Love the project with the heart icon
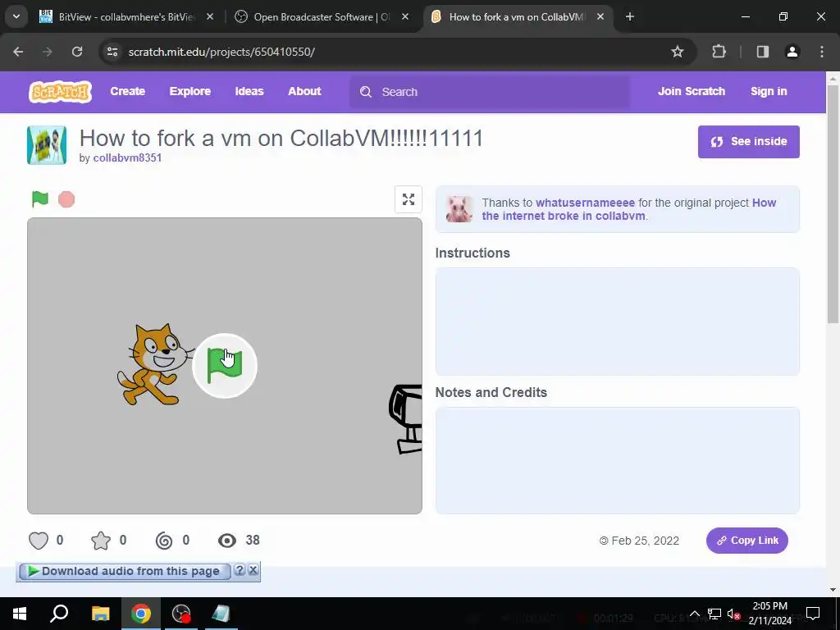Screen dimensions: 840x630 [x=39, y=540]
